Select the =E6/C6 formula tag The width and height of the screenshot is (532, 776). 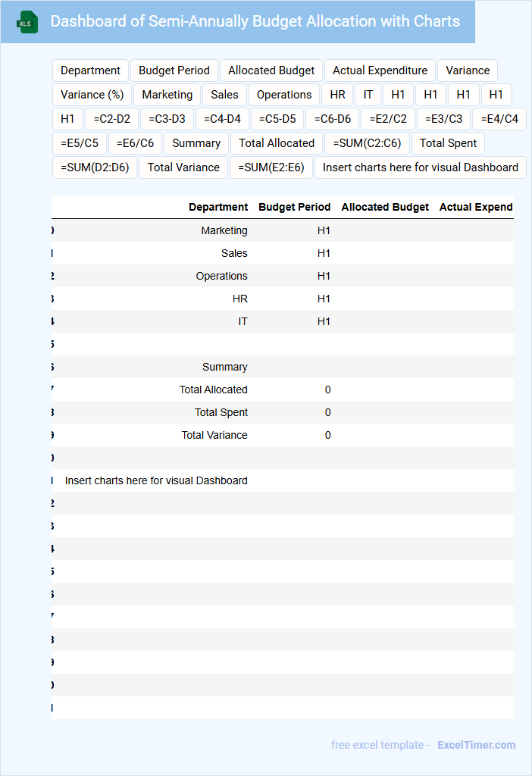click(135, 143)
